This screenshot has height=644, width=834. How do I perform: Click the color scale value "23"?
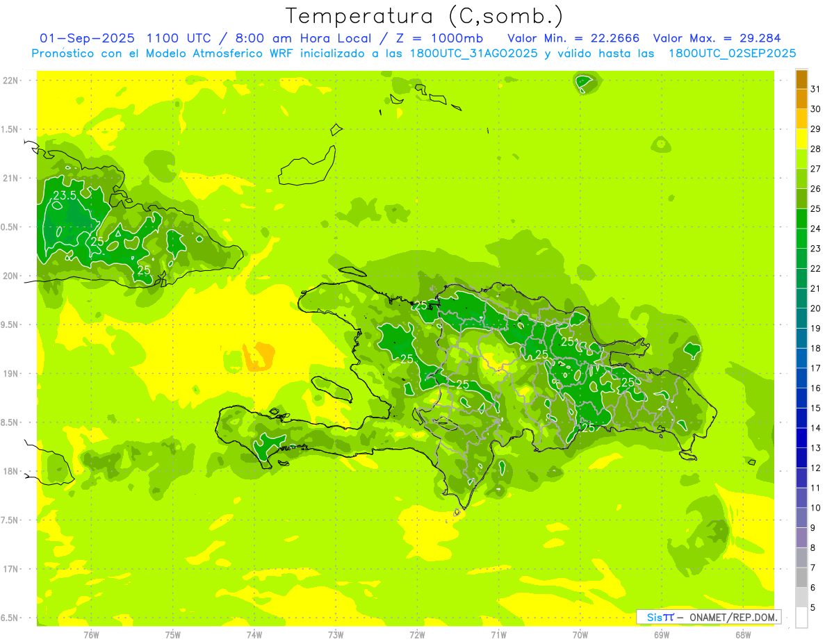[x=816, y=249]
